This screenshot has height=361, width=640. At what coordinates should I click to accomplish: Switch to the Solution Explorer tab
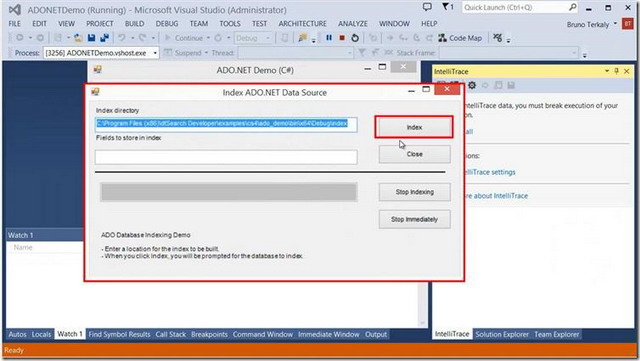click(502, 334)
